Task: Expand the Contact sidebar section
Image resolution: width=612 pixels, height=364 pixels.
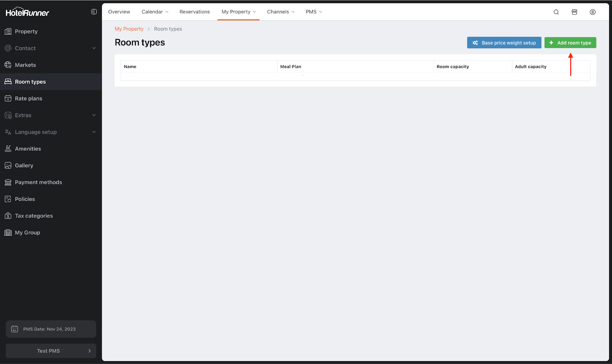Action: click(x=94, y=48)
